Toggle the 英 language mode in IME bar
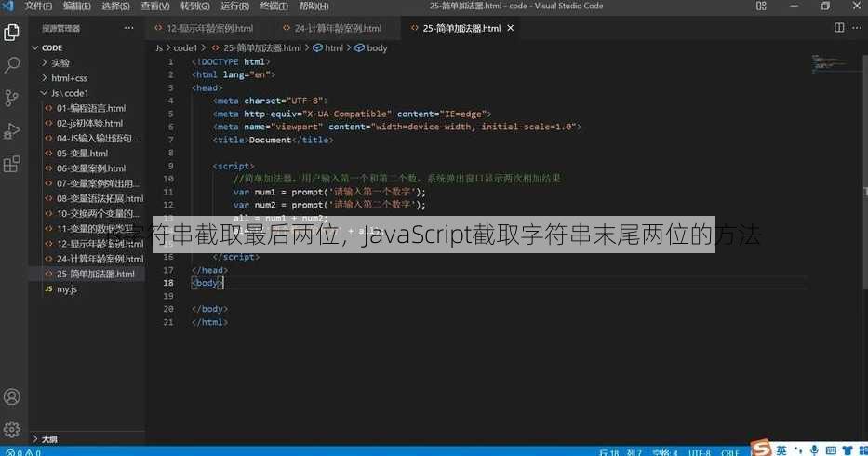The height and width of the screenshot is (456, 868). pos(781,449)
